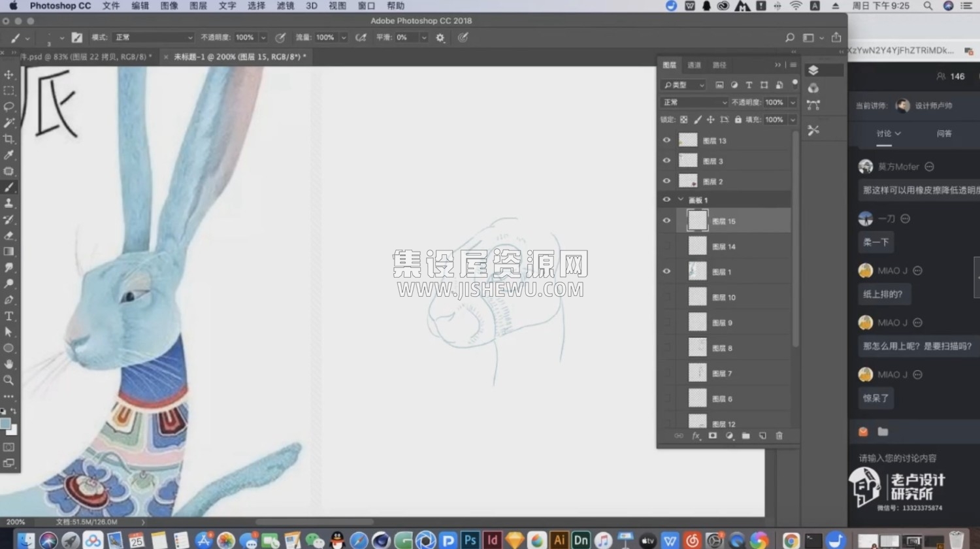Hide the 画板 1 artboard
Image resolution: width=980 pixels, height=549 pixels.
coord(666,200)
